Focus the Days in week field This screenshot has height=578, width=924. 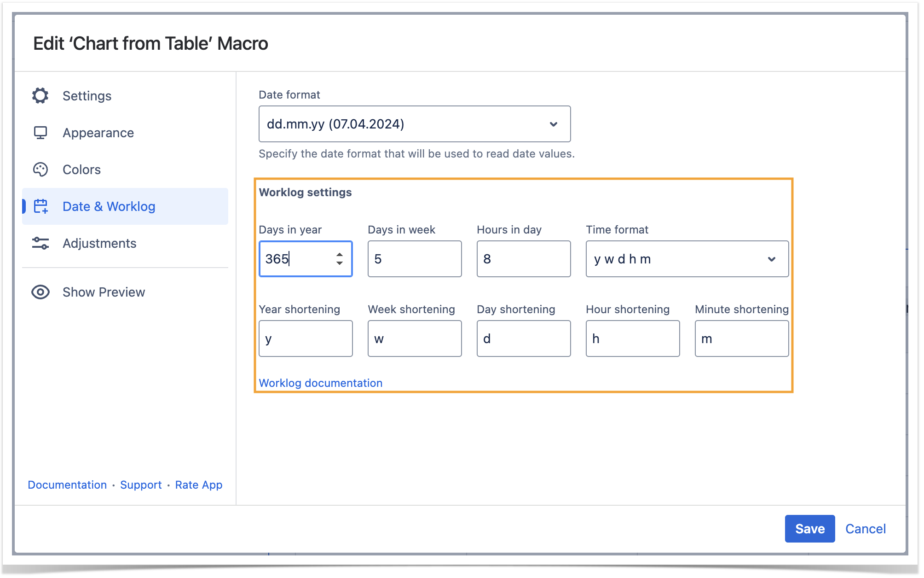click(x=414, y=259)
